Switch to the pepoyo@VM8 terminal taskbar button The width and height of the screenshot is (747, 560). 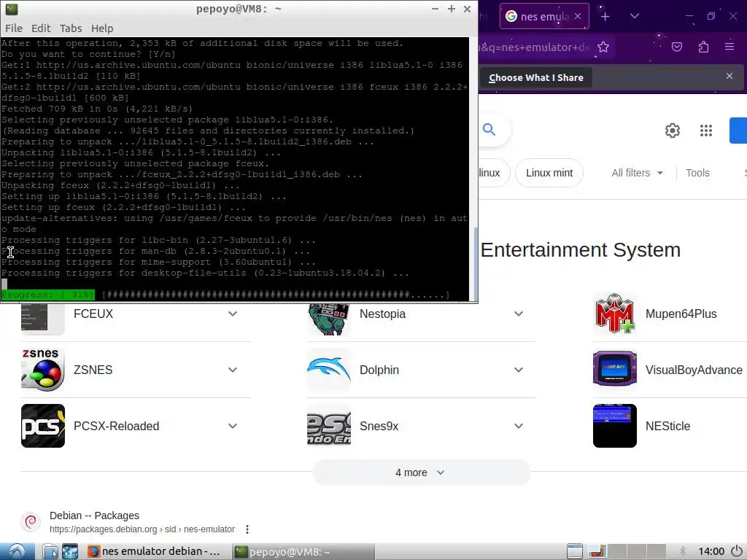pos(303,551)
